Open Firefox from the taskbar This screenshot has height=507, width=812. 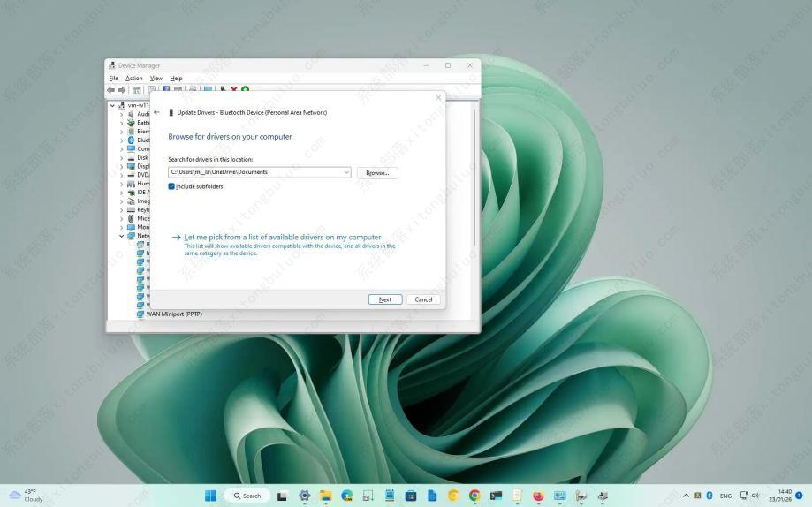pyautogui.click(x=538, y=496)
